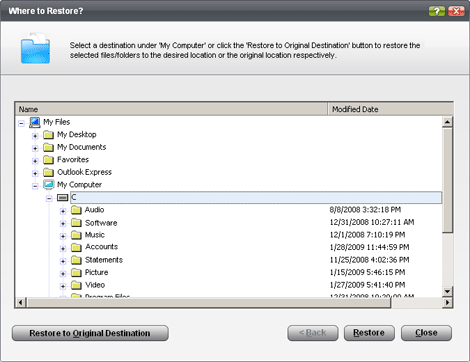
Task: Click the vertical scrollbar down arrow
Action: 447,292
